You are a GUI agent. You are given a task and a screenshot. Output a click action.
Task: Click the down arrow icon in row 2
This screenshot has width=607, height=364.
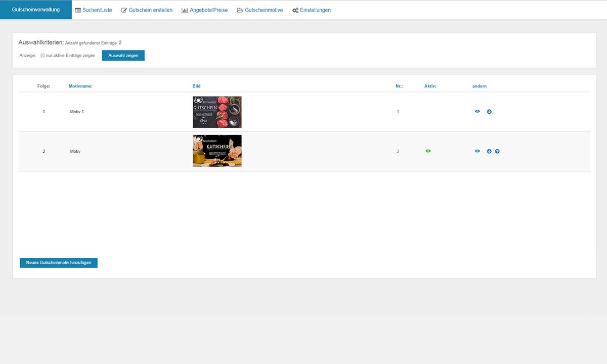(x=489, y=151)
